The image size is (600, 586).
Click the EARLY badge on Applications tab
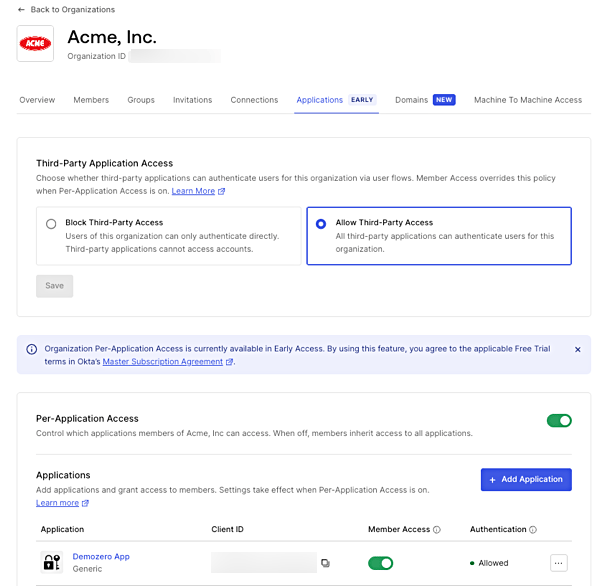coord(362,100)
